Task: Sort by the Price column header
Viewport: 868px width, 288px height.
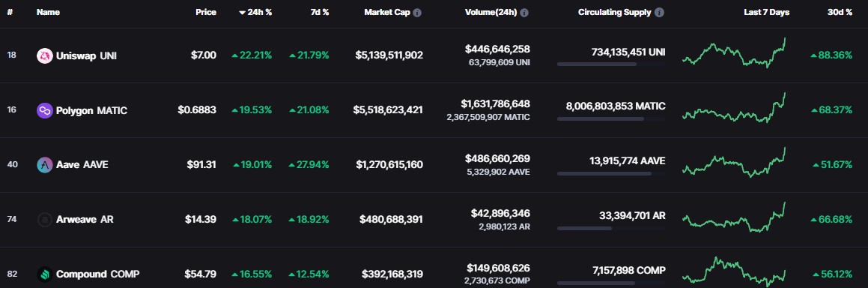Action: click(206, 12)
